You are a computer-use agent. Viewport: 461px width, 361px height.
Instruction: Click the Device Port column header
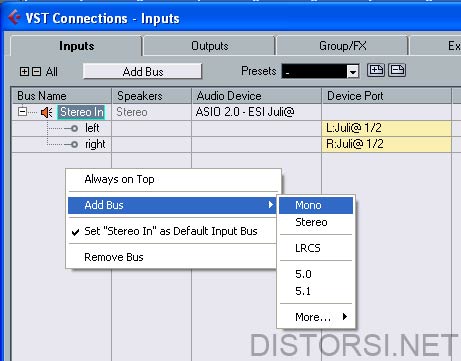coord(387,96)
